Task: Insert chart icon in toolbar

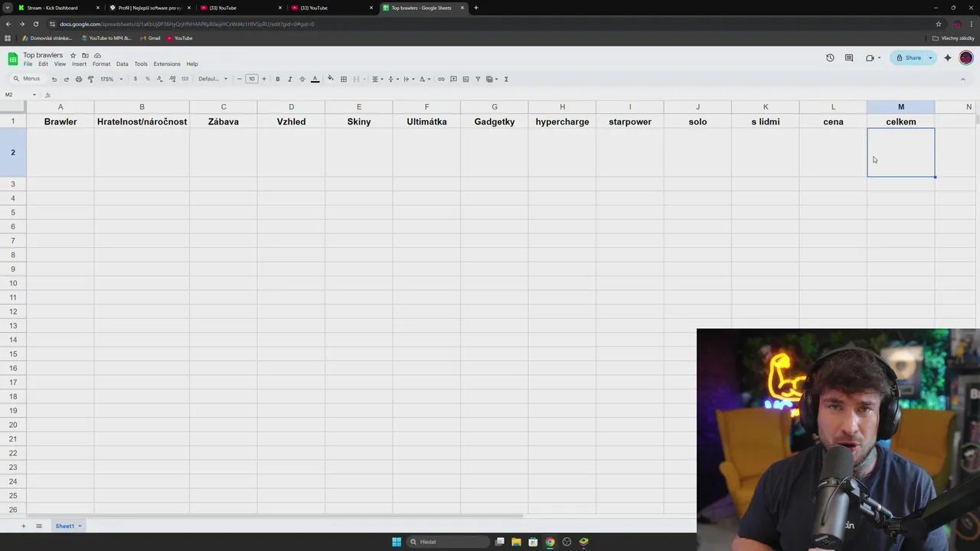Action: (x=465, y=79)
